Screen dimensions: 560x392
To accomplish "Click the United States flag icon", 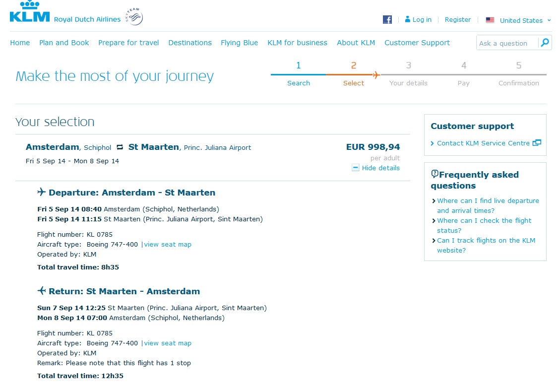I will tap(490, 20).
